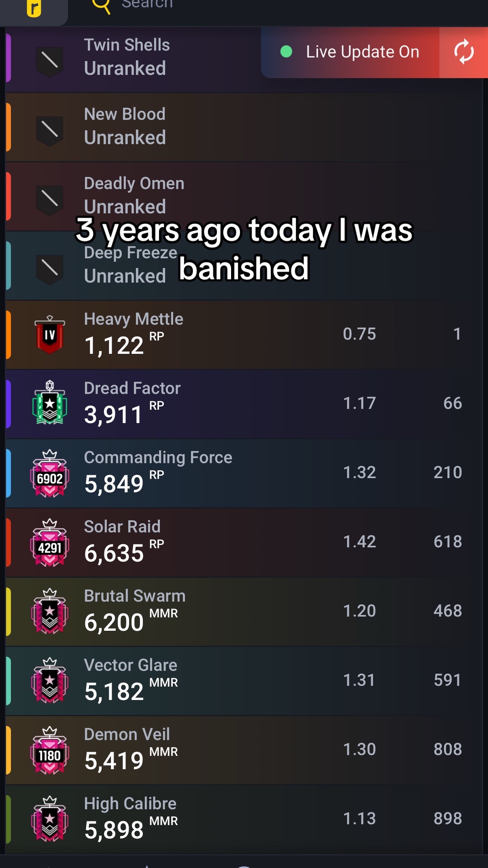Click the Deep Freeze unranked badge icon
The image size is (488, 868).
pyautogui.click(x=49, y=270)
